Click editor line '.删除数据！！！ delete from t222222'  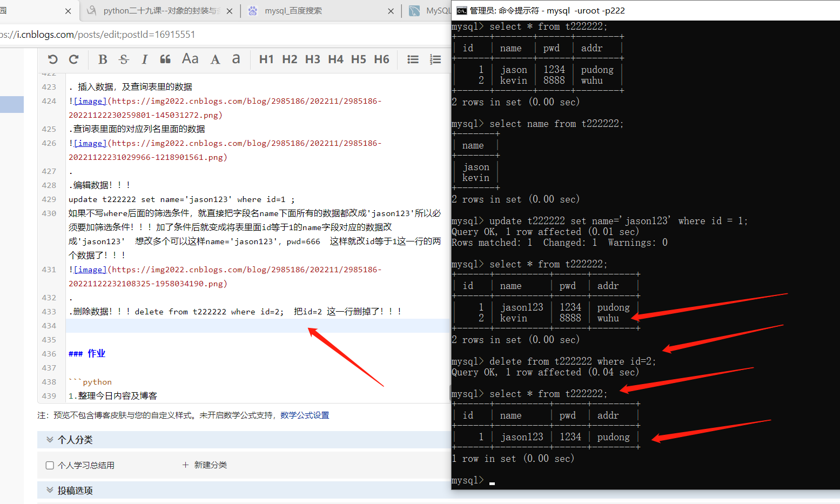235,312
